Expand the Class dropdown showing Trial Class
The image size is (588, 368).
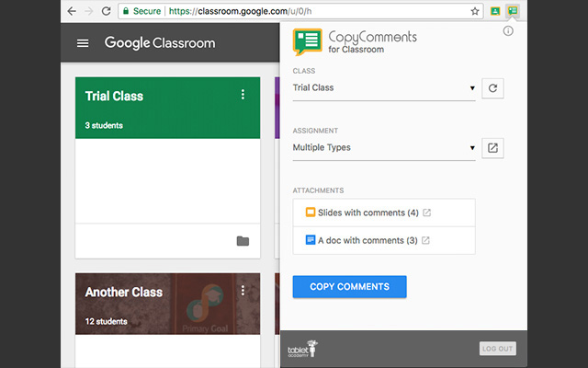click(384, 88)
